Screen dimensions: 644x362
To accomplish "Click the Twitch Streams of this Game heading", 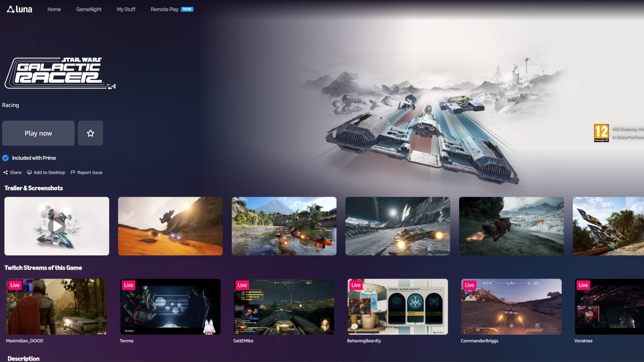I will point(43,267).
